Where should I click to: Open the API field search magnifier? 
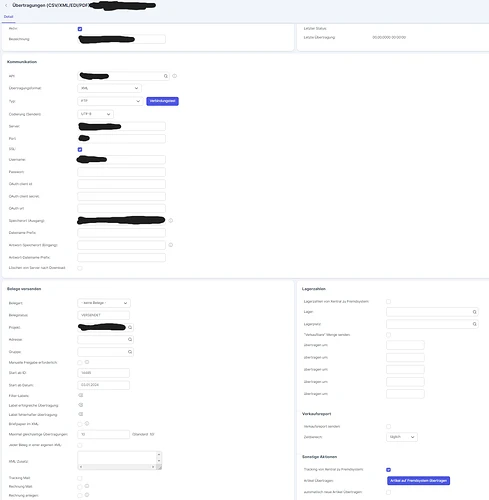click(x=166, y=76)
